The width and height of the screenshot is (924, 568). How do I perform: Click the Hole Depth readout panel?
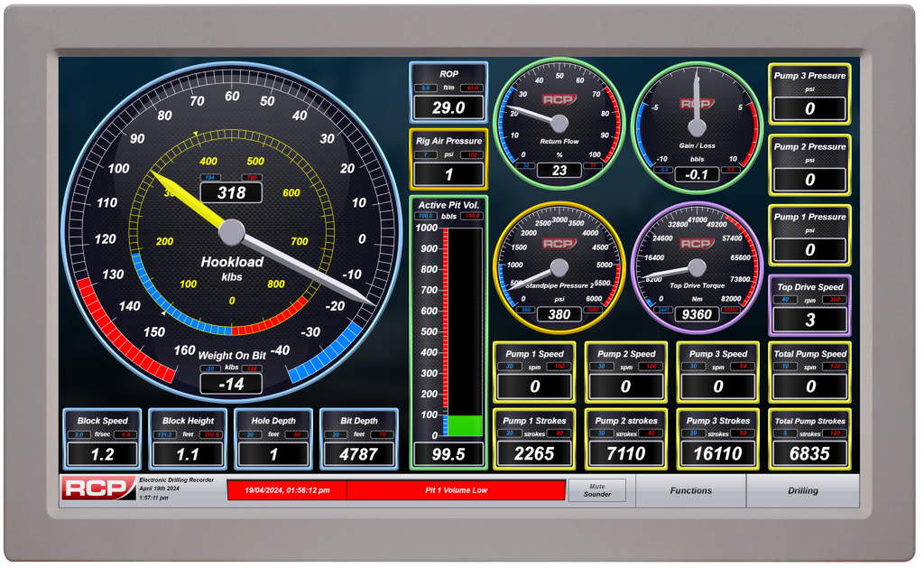pyautogui.click(x=273, y=440)
